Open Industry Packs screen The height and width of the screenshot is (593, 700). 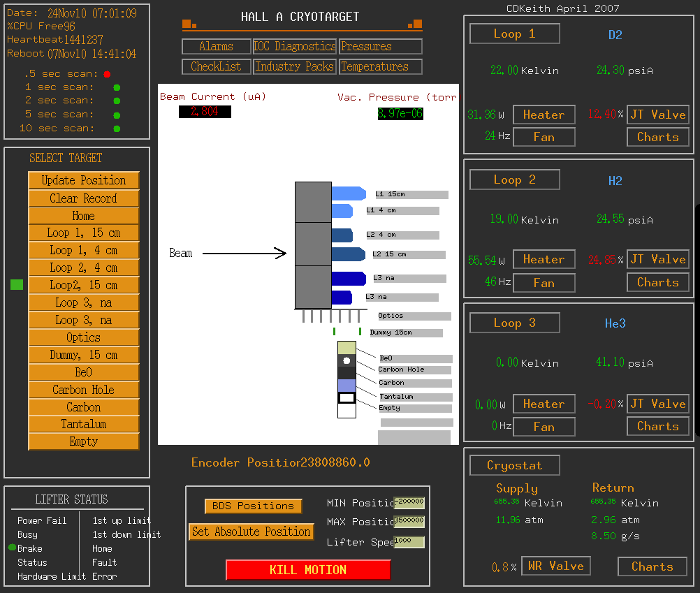pos(294,66)
